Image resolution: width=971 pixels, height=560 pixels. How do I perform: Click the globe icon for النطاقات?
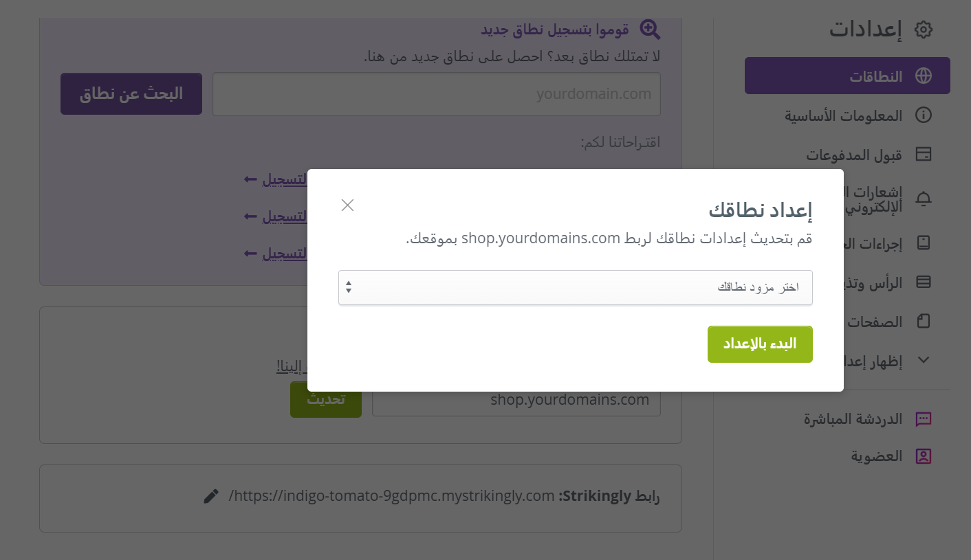[923, 76]
